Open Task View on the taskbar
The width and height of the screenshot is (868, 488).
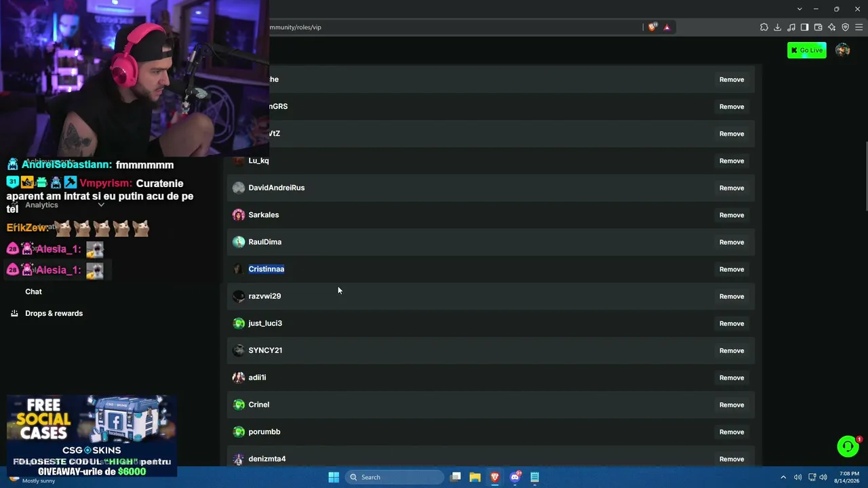coord(456,477)
